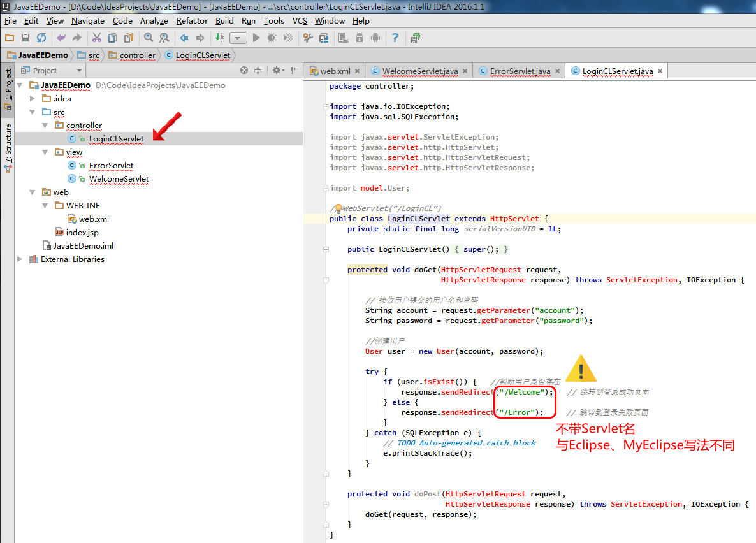Click the Copy icon in the toolbar
This screenshot has height=543, width=756.
pos(113,38)
